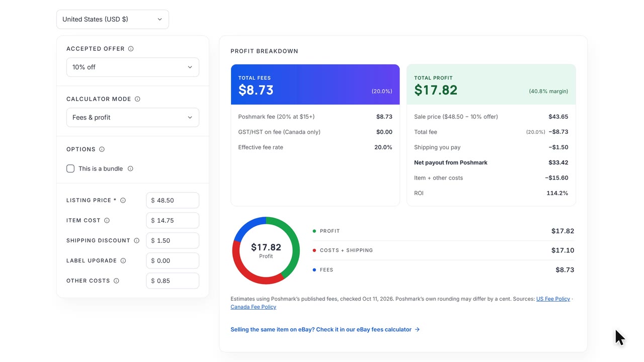Focus the Listing Price input field
This screenshot has width=644, height=362.
click(173, 200)
